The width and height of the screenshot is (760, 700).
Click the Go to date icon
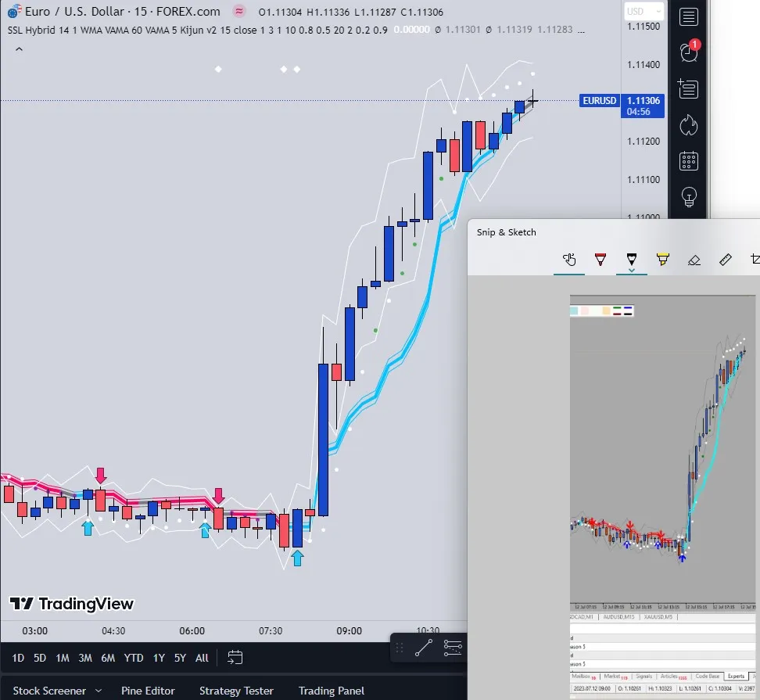235,658
